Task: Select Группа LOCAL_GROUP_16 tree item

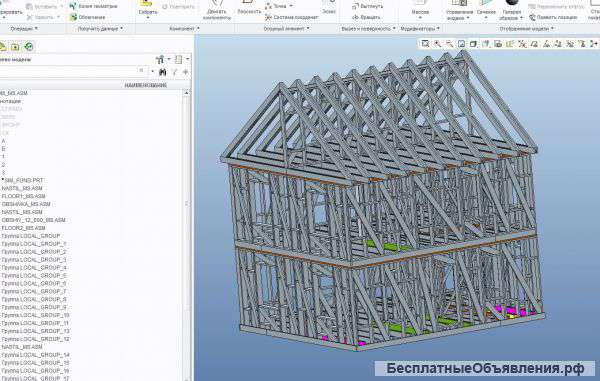Action: pyautogui.click(x=35, y=371)
